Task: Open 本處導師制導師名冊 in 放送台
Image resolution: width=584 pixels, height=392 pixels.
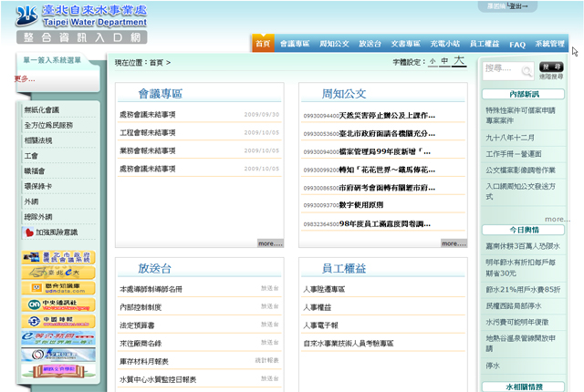Action: tap(151, 289)
